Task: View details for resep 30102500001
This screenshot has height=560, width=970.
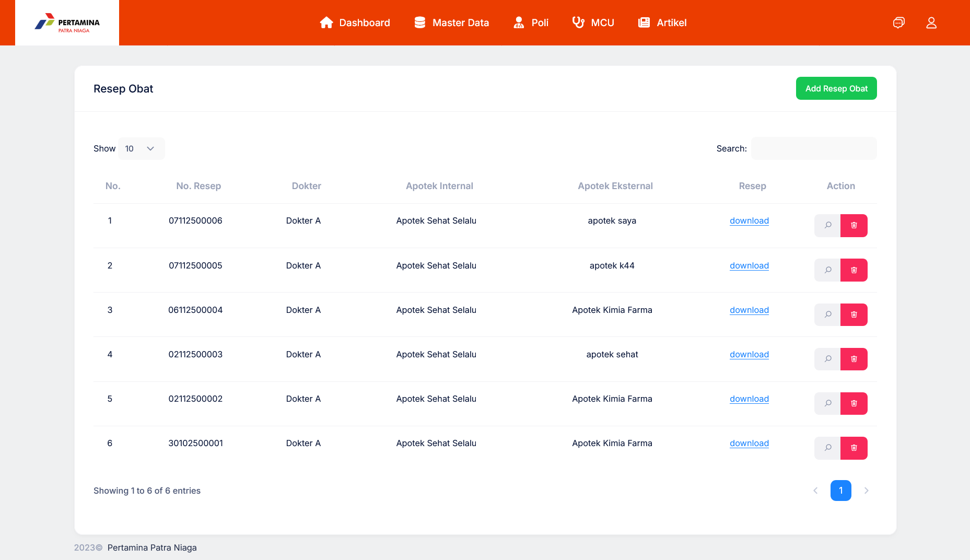Action: (827, 448)
